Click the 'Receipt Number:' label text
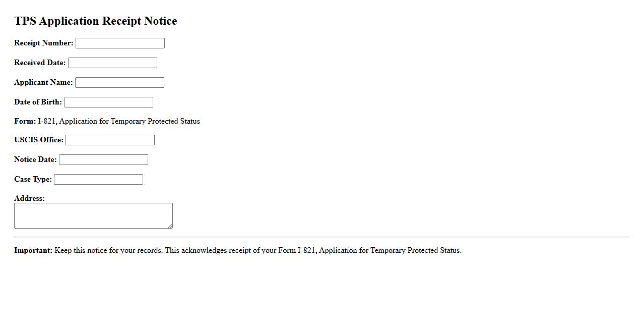644x328 pixels. (44, 43)
